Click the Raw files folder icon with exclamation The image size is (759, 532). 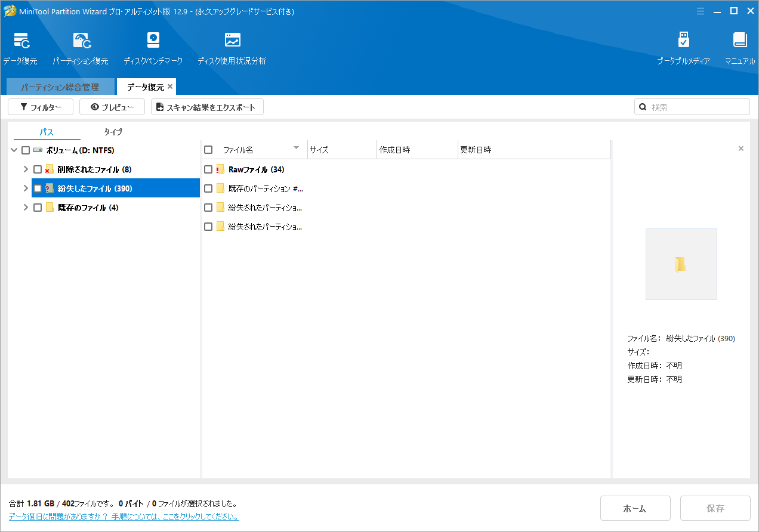coord(220,169)
